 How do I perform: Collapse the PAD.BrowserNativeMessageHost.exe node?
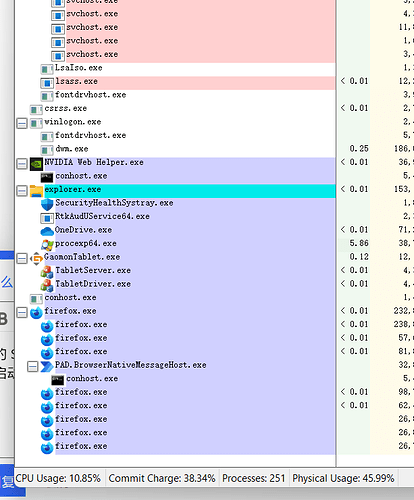(x=33, y=367)
